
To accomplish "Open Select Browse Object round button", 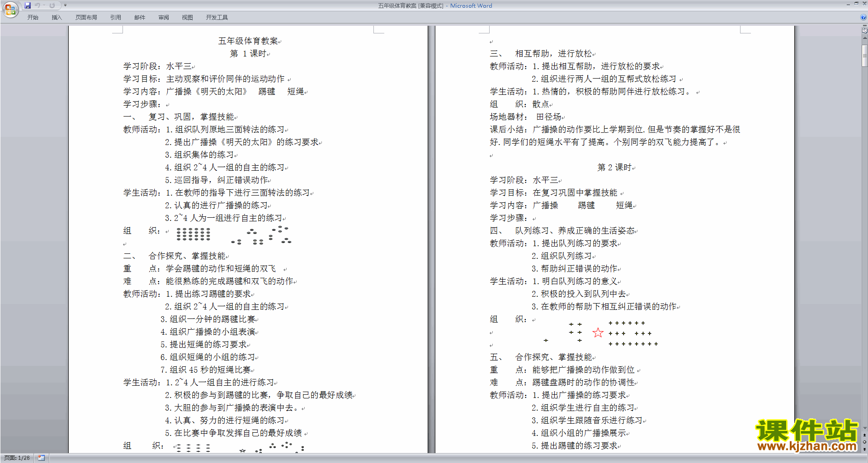I will point(864,442).
